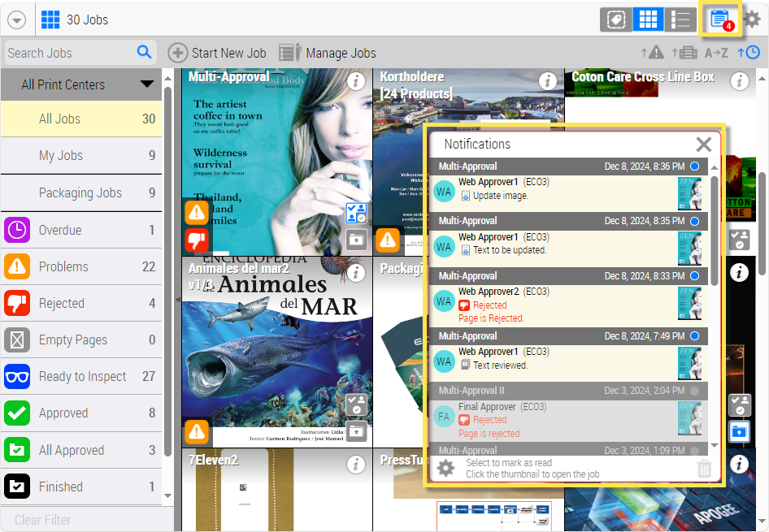
Task: Filter by Approved jobs
Action: [x=81, y=413]
